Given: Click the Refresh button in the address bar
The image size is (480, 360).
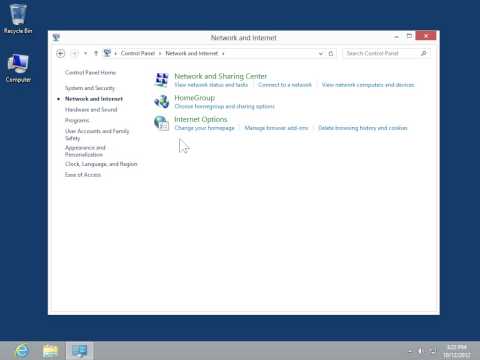Looking at the screenshot, I should tap(331, 53).
